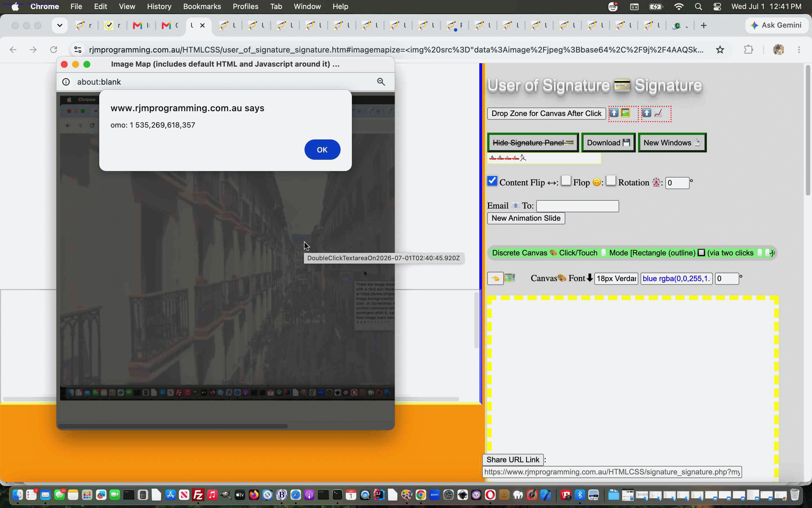Open the File menu
Image resolution: width=812 pixels, height=508 pixels.
coord(76,6)
